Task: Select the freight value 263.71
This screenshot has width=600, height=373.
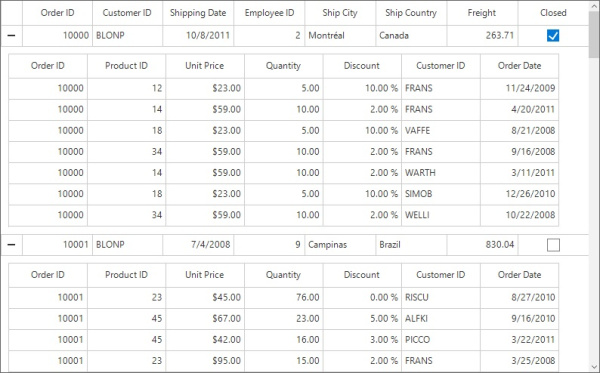Action: [x=482, y=36]
